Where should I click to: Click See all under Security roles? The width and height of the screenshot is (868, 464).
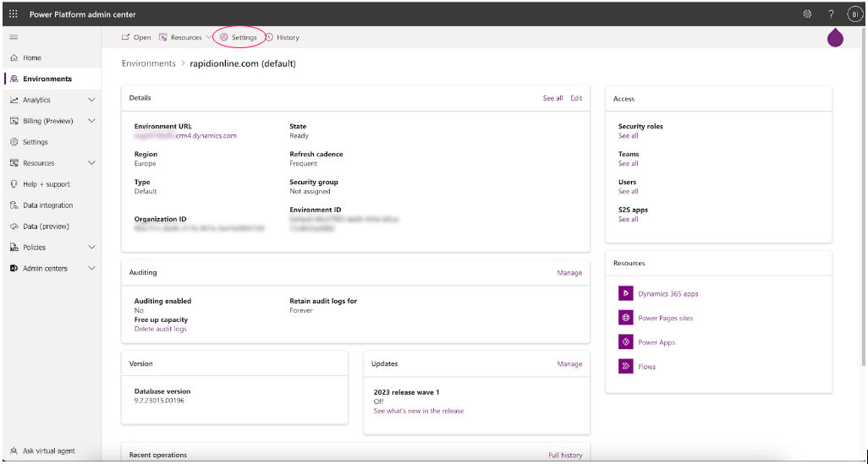[629, 135]
